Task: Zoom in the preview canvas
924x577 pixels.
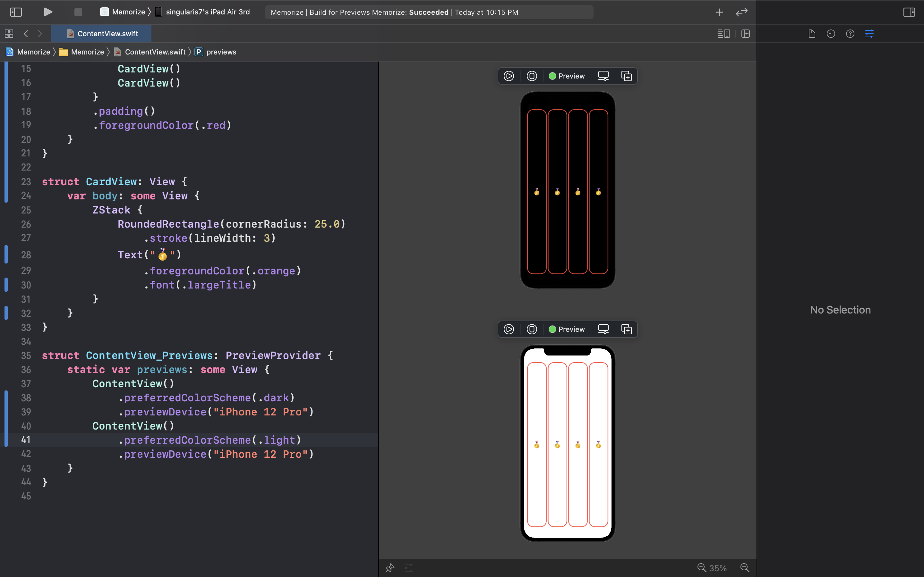Action: click(x=745, y=568)
